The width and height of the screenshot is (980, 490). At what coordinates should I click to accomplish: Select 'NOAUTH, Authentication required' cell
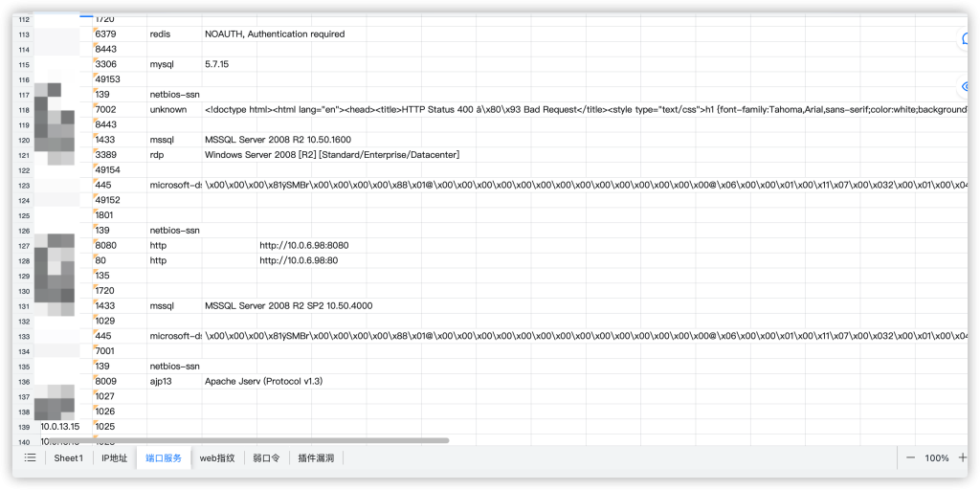click(x=275, y=34)
